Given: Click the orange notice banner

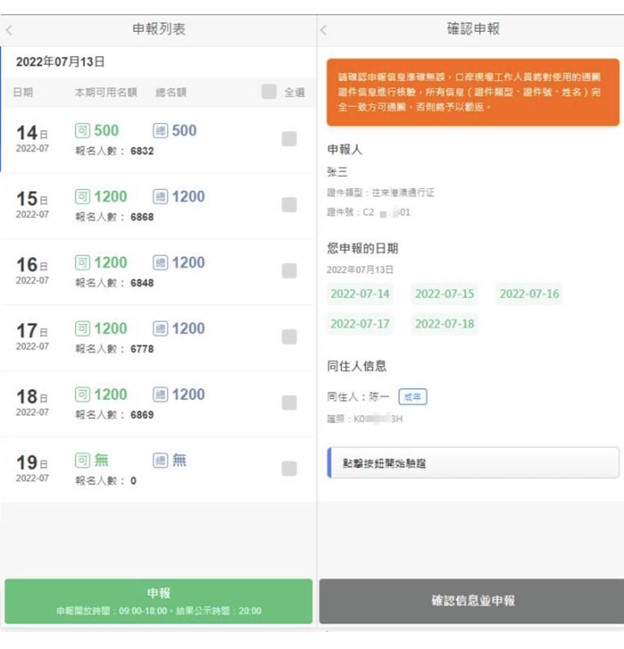Looking at the screenshot, I should tap(472, 91).
